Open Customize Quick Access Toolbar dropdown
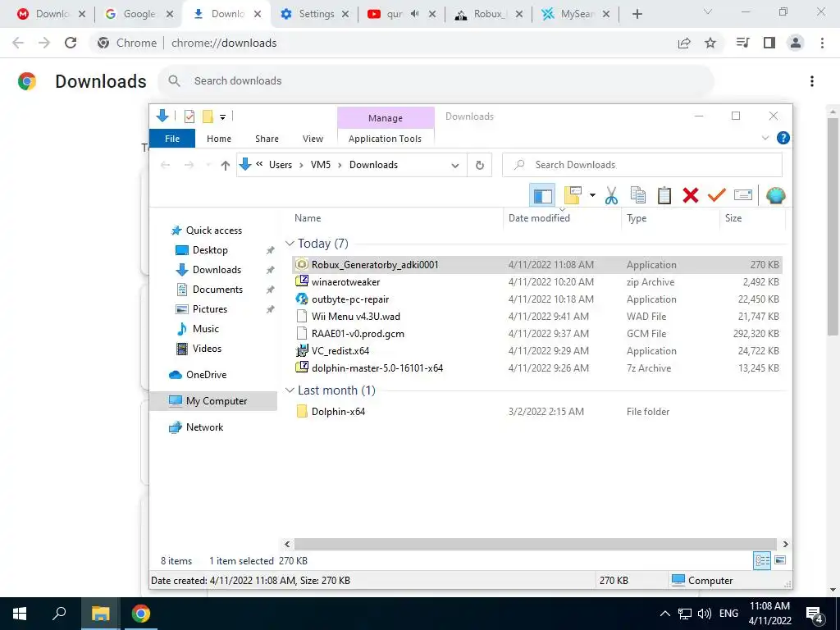The image size is (840, 630). (222, 116)
